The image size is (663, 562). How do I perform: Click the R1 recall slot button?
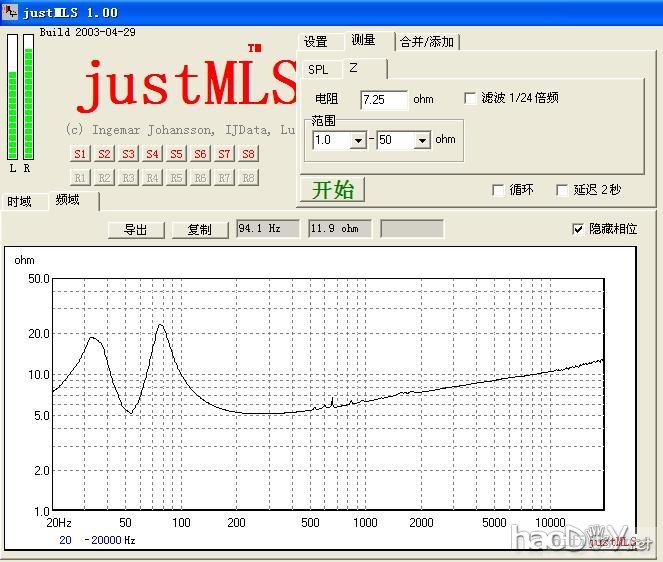point(80,177)
